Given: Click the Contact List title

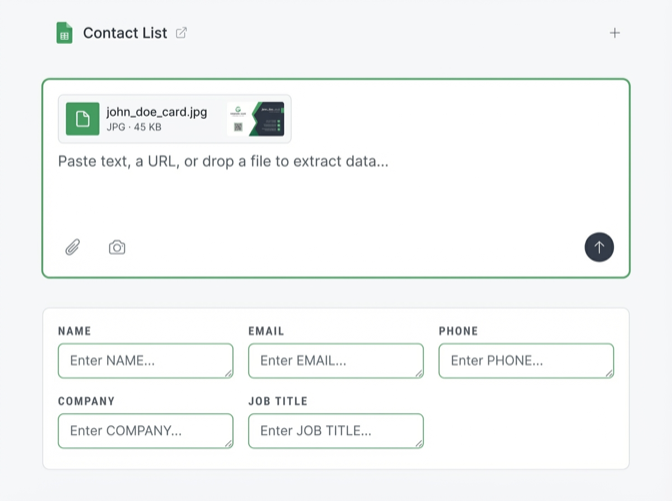Looking at the screenshot, I should [125, 33].
